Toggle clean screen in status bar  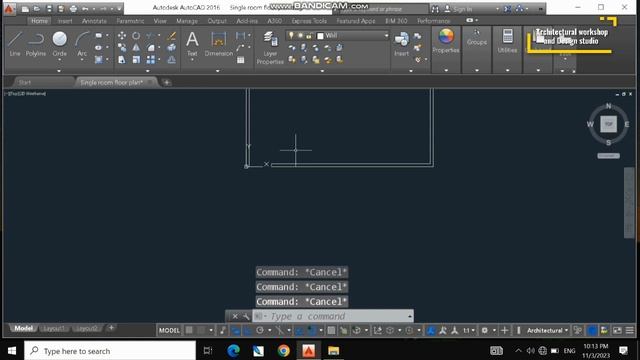click(617, 330)
